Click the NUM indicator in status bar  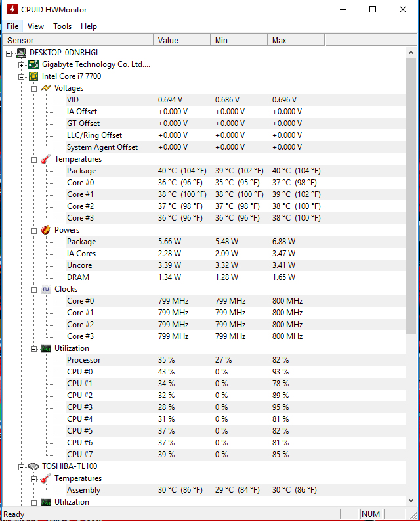tap(371, 514)
